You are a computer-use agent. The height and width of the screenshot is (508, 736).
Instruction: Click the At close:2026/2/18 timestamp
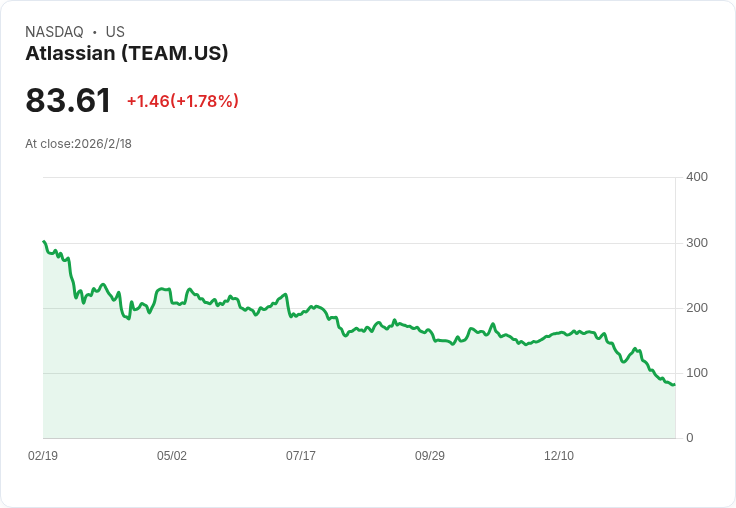tap(78, 144)
